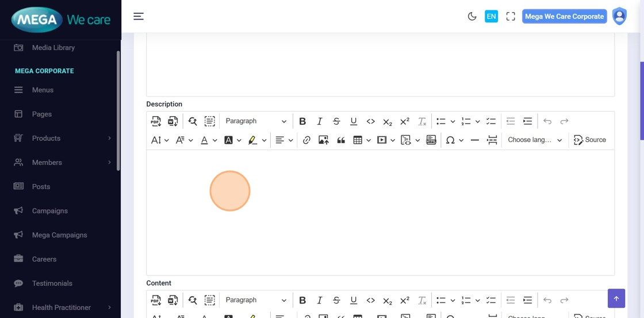The height and width of the screenshot is (318, 644).
Task: Insert a block quote in Description editor
Action: [x=341, y=140]
